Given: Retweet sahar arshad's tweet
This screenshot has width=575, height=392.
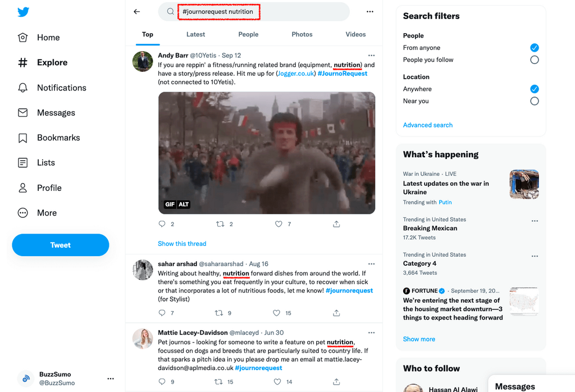Looking at the screenshot, I should tap(220, 313).
